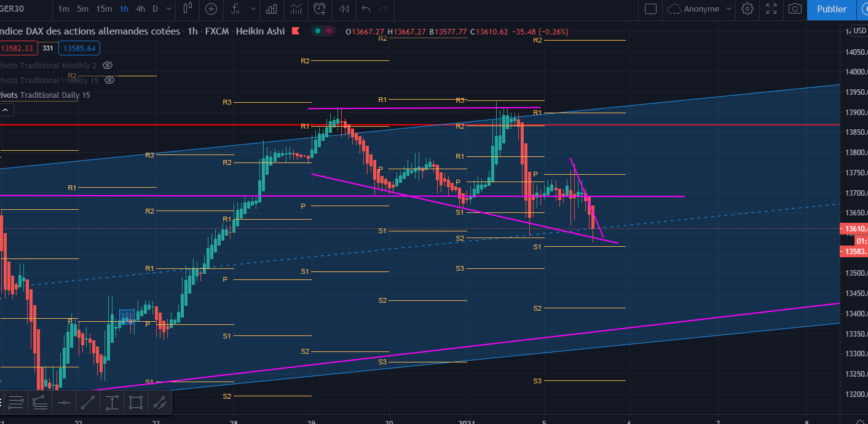Screen dimensions: 868x424
Task: Redo the last undone action
Action: click(x=384, y=9)
